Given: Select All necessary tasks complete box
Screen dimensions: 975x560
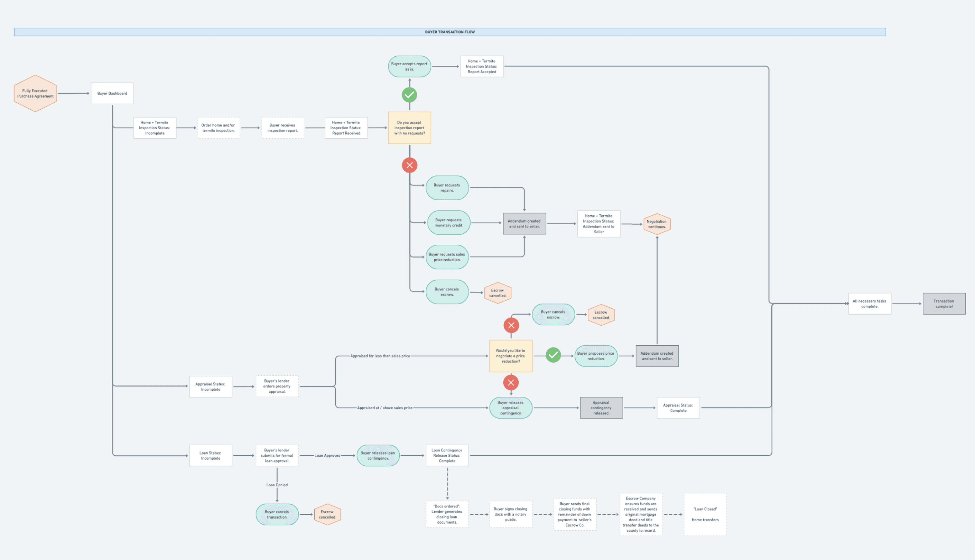Looking at the screenshot, I should pos(870,304).
